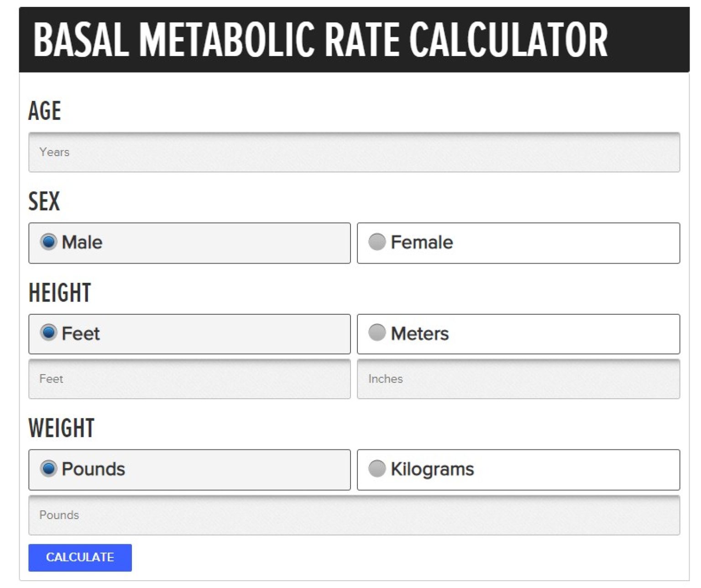Click the SEX section heading

pyautogui.click(x=44, y=201)
